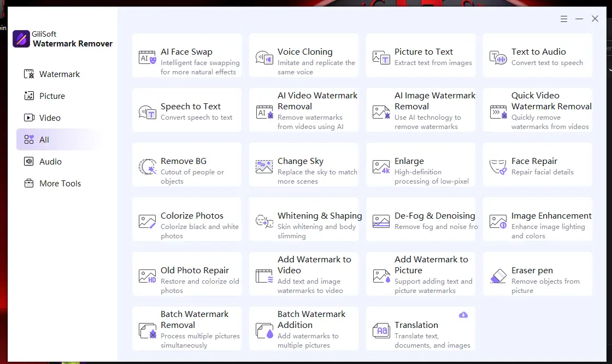Click the Translation Aa icon
Viewport: 612px width, 364px height.
coord(381,331)
